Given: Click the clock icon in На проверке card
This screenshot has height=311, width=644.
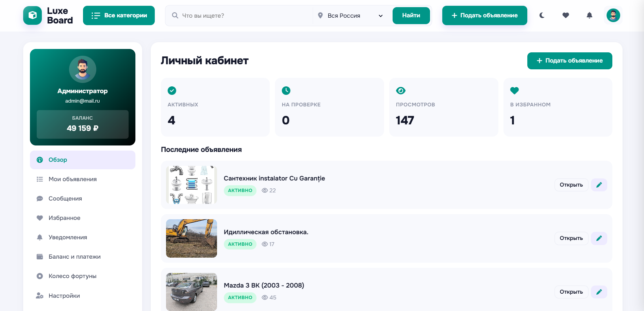Looking at the screenshot, I should [286, 90].
